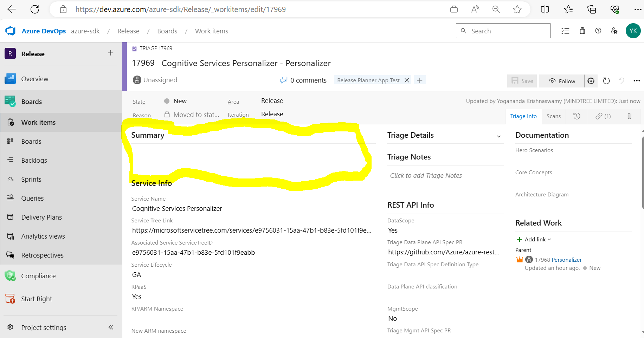Image resolution: width=644 pixels, height=338 pixels.
Task: Refresh the work item
Action: pos(606,81)
